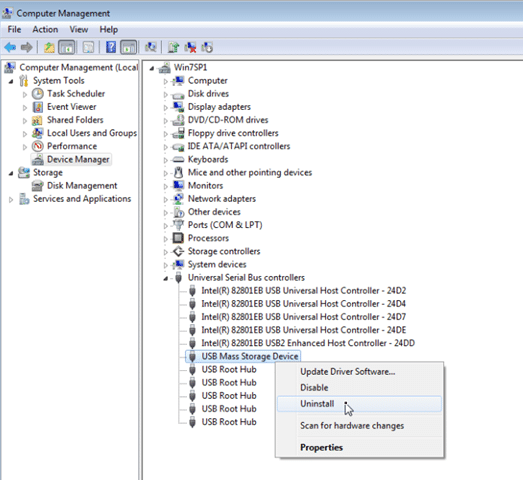The width and height of the screenshot is (523, 480).
Task: Click the Update driver software toolbar icon
Action: pyautogui.click(x=173, y=47)
